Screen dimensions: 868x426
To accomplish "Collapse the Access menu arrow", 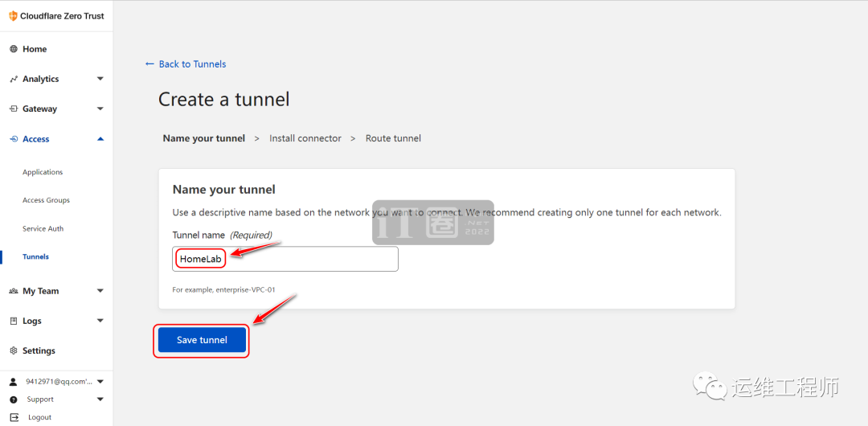I will click(100, 139).
